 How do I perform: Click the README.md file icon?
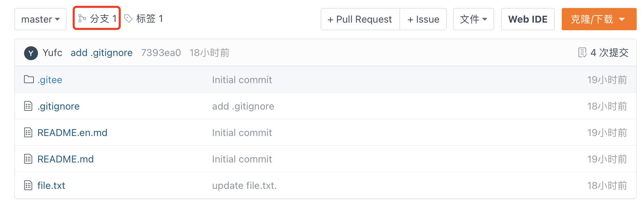tap(28, 159)
